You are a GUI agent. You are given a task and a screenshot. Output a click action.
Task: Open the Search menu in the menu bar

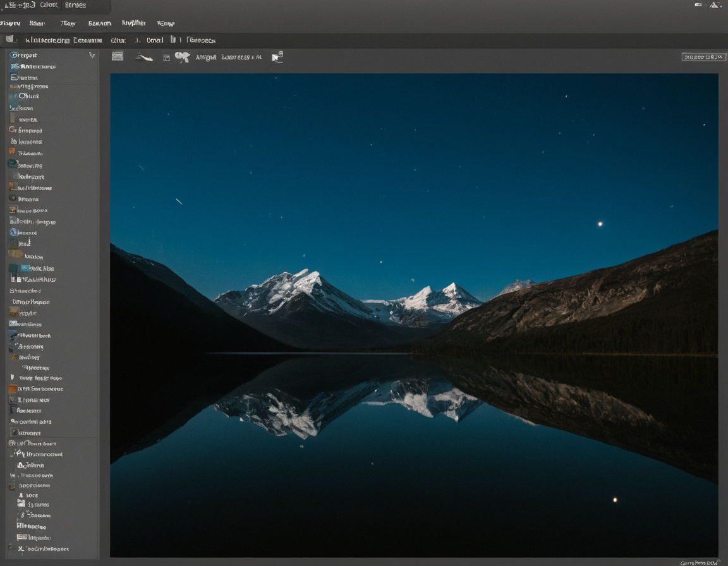tap(99, 23)
